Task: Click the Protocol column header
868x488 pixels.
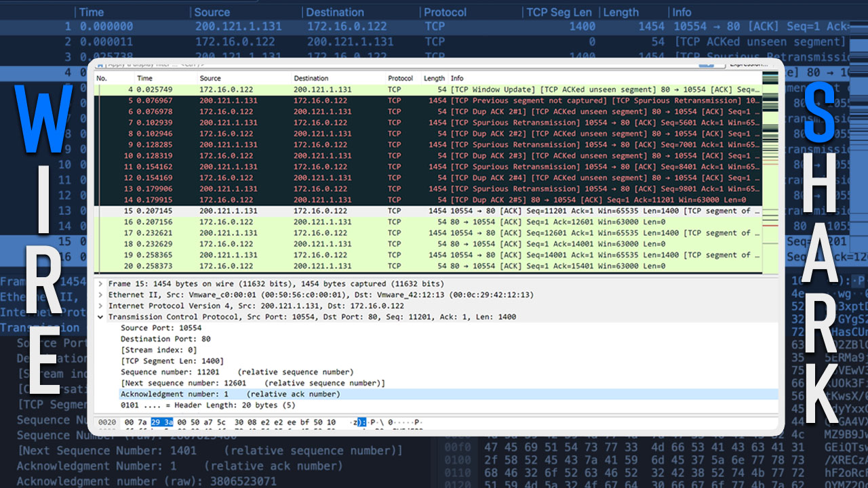Action: [x=400, y=79]
